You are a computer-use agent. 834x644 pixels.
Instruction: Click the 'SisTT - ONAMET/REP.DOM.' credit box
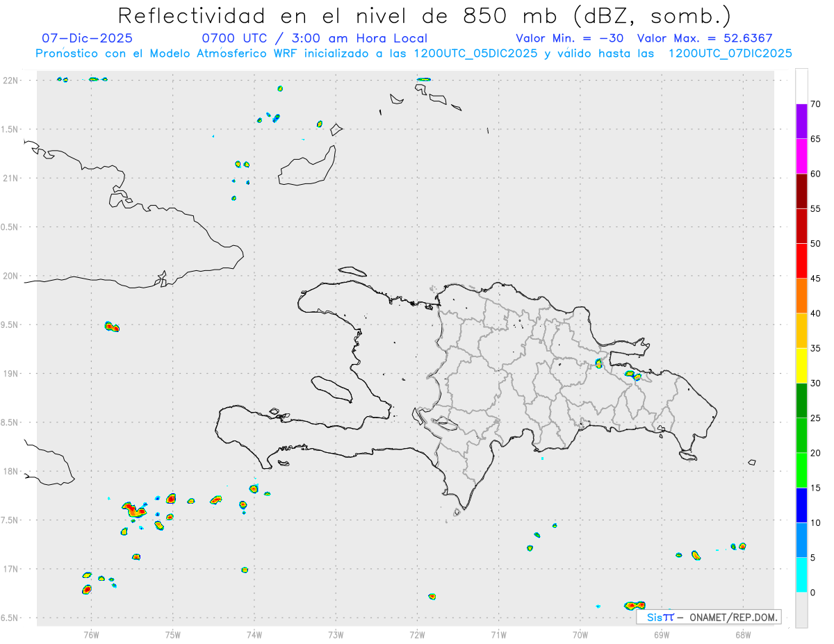tap(709, 617)
